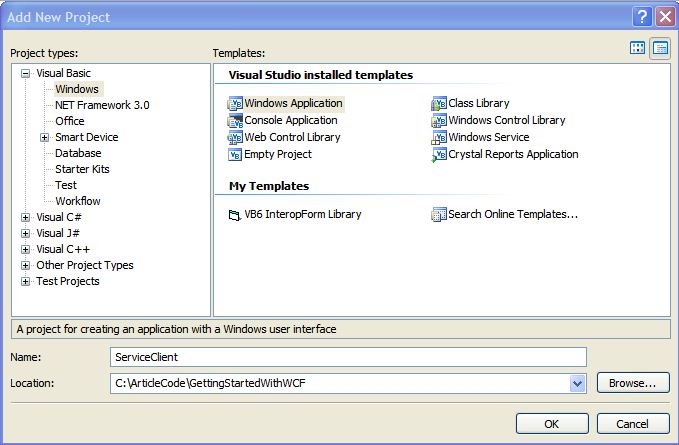Select the Other Project Types label
Viewport: 679px width, 445px height.
[x=85, y=265]
